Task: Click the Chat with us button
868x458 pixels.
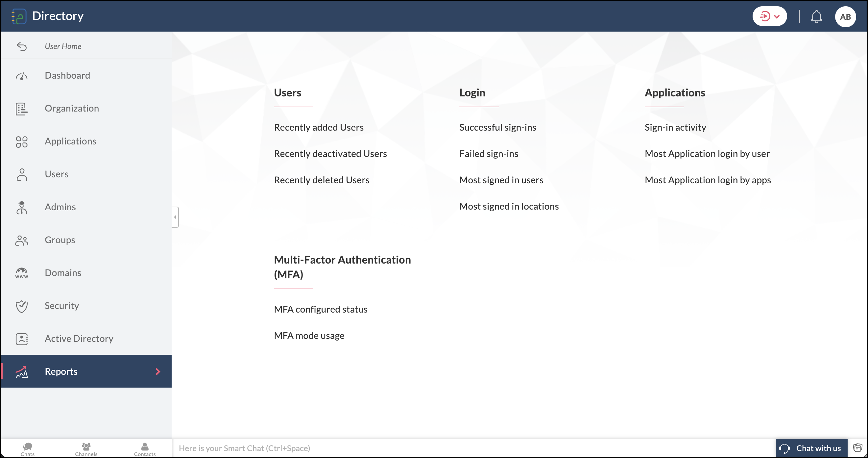Action: click(811, 448)
